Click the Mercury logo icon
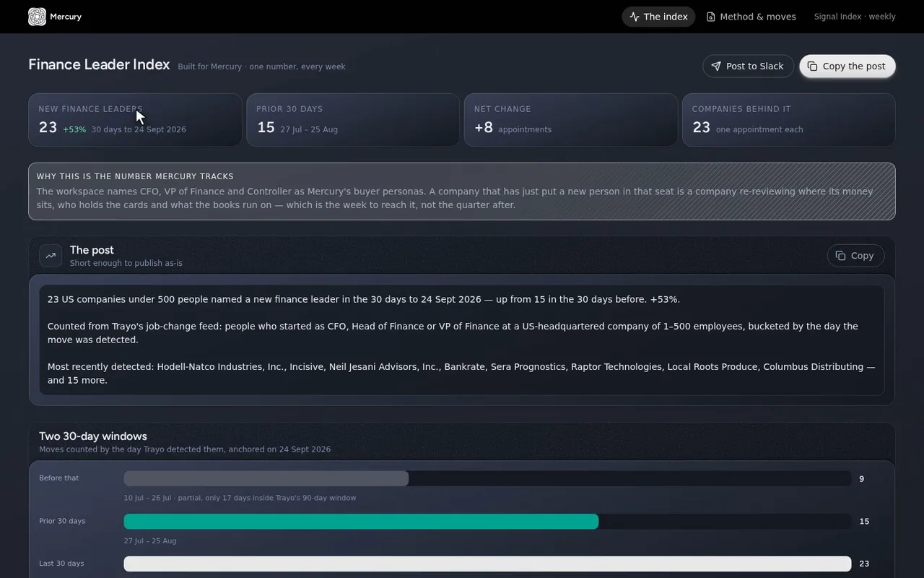Screen dimensions: 924x578 (37, 17)
